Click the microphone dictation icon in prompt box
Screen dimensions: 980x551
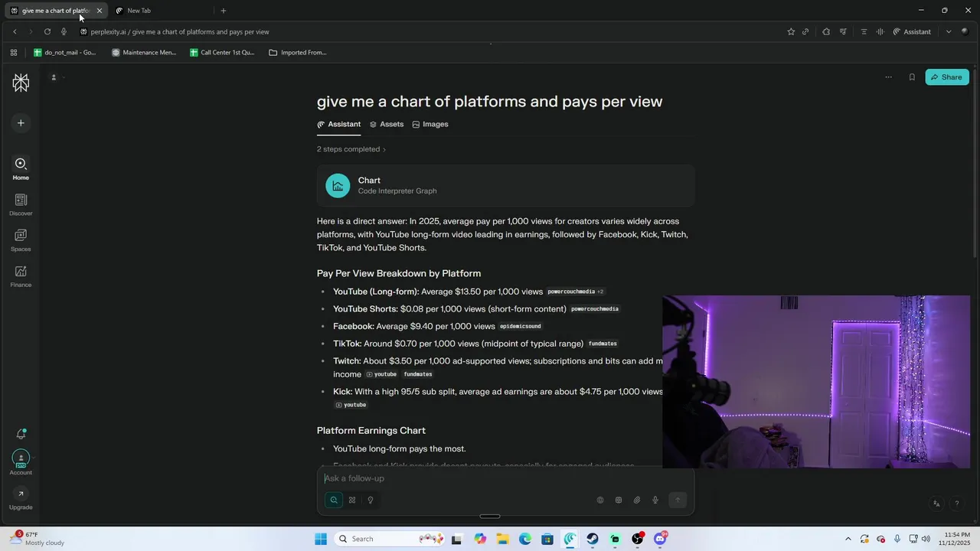(x=655, y=500)
